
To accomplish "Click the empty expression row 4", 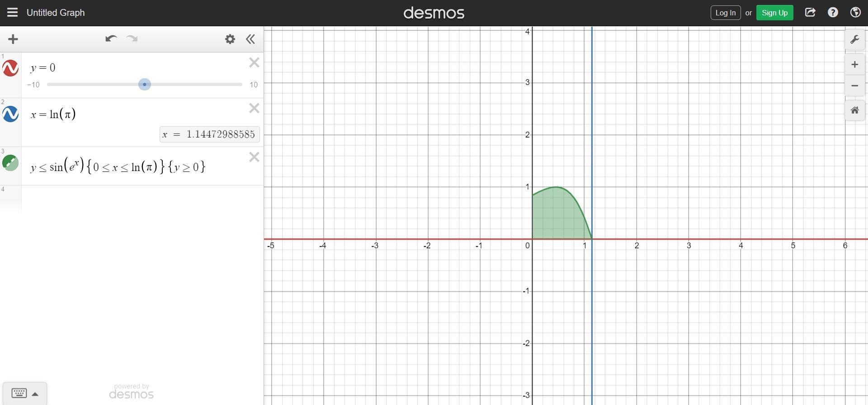I will tap(142, 199).
